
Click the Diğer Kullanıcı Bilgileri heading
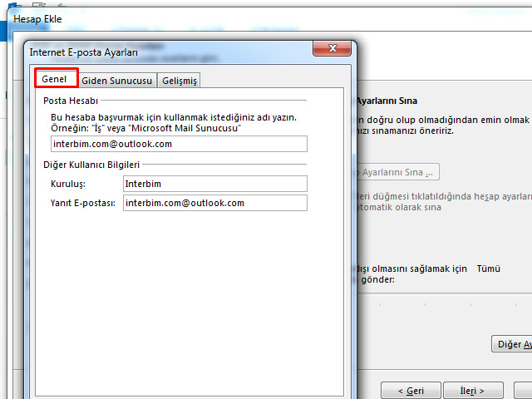[x=91, y=165]
